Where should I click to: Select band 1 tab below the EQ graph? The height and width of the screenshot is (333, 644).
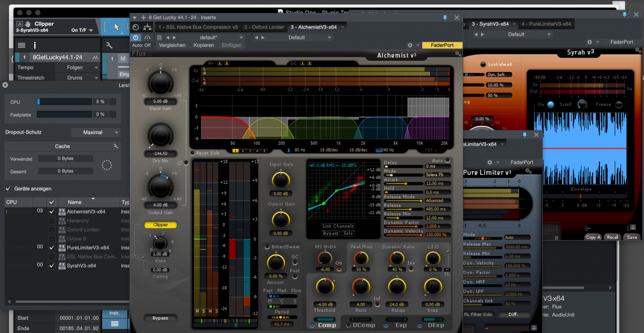[x=236, y=150]
